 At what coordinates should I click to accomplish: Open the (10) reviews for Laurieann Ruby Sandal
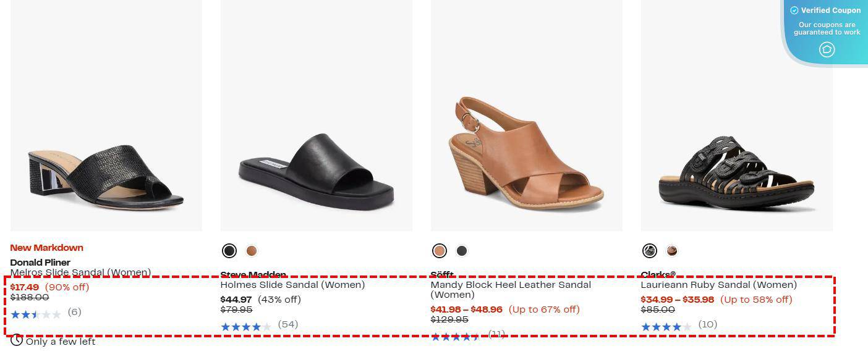tap(707, 324)
